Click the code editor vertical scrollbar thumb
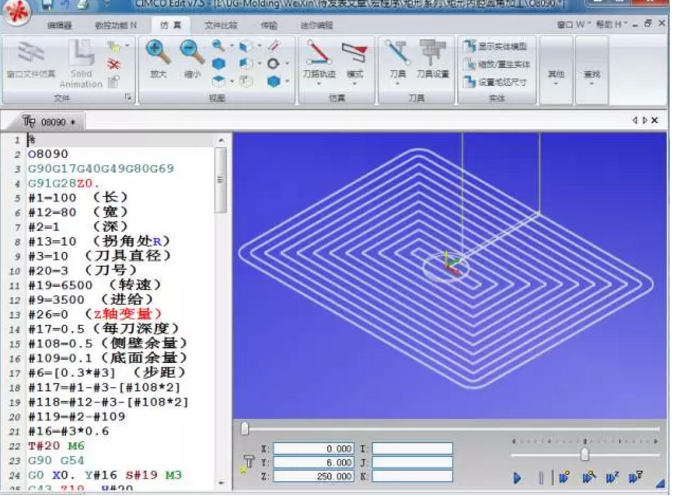The width and height of the screenshot is (676, 497). coord(220,180)
